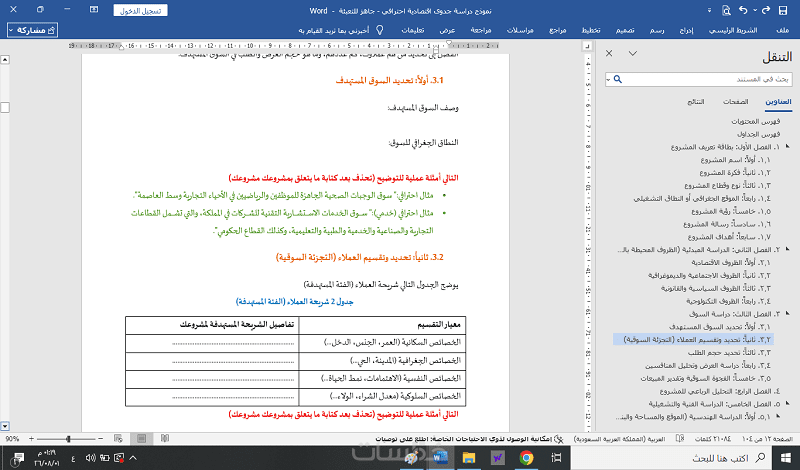Select heading ١.٢ ثانياً: فكرة المشروع
This screenshot has width=800, height=470.
tap(735, 173)
